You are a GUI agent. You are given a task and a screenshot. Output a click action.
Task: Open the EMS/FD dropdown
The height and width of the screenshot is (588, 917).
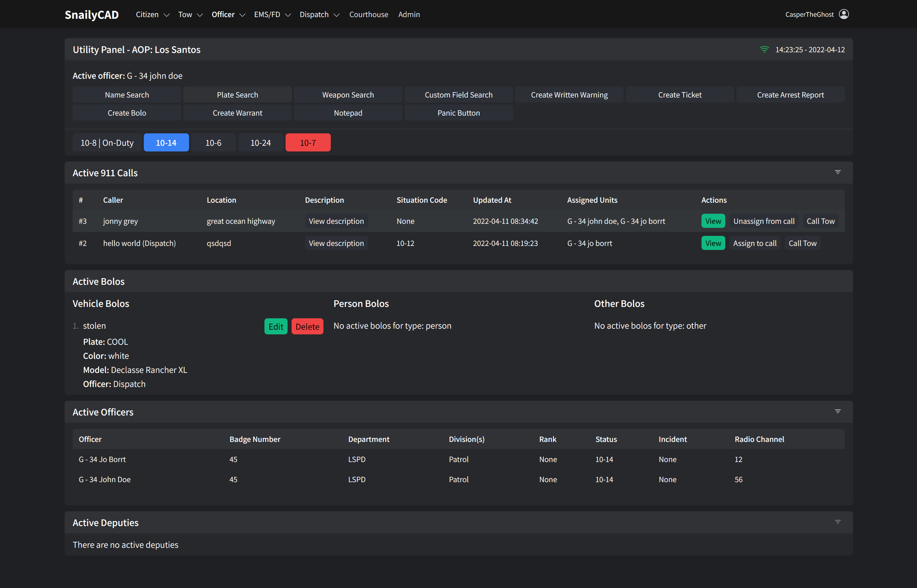[x=267, y=14]
